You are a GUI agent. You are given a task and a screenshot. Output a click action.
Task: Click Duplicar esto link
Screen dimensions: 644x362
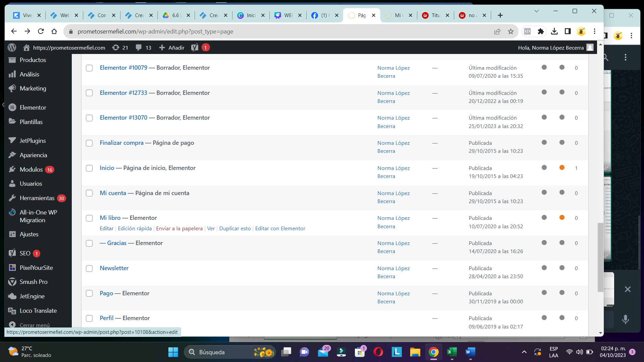click(x=235, y=229)
